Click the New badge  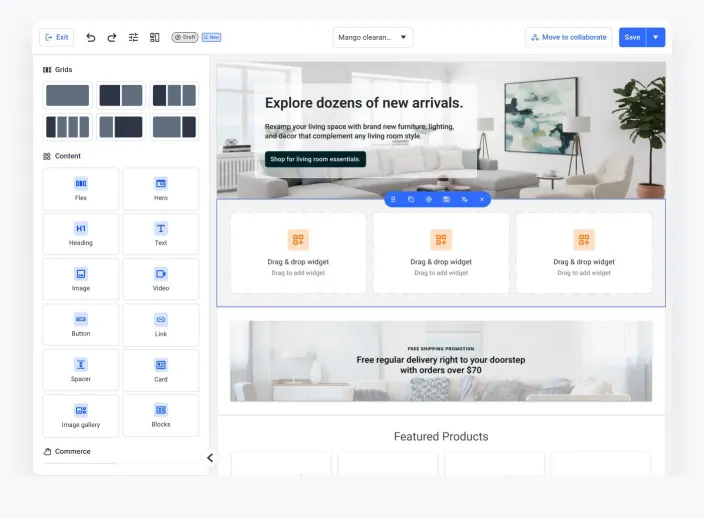(x=211, y=37)
